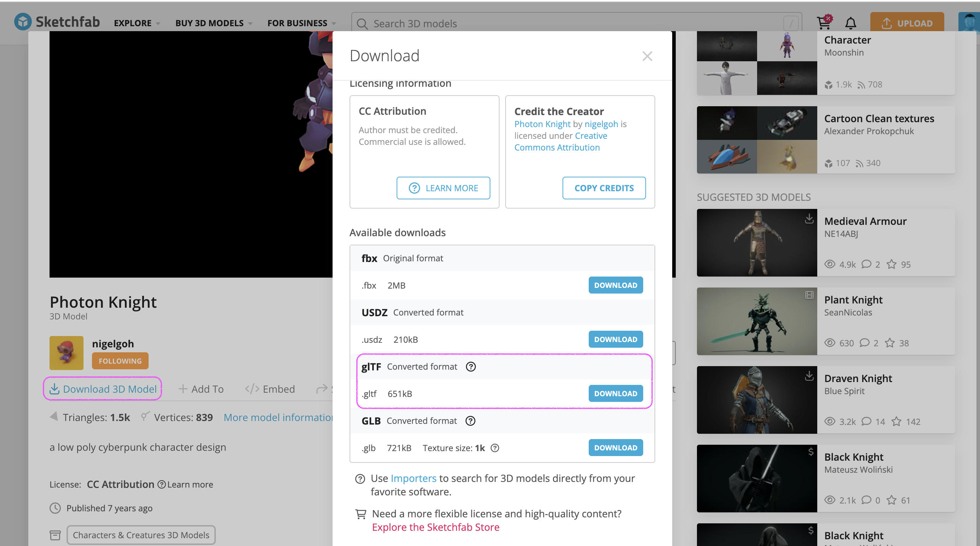Open the Black Knight by Mateusz Woliński thumbnail
This screenshot has width=980, height=546.
(x=756, y=478)
